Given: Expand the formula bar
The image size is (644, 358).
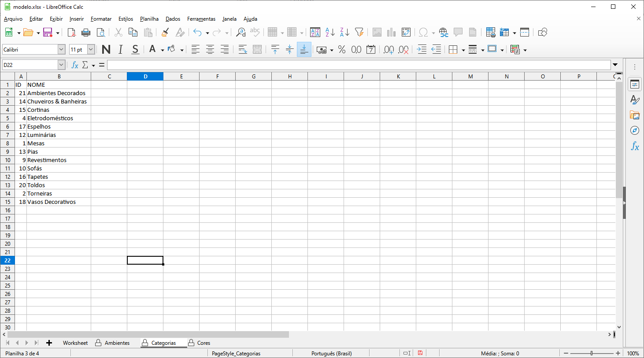Looking at the screenshot, I should 615,65.
